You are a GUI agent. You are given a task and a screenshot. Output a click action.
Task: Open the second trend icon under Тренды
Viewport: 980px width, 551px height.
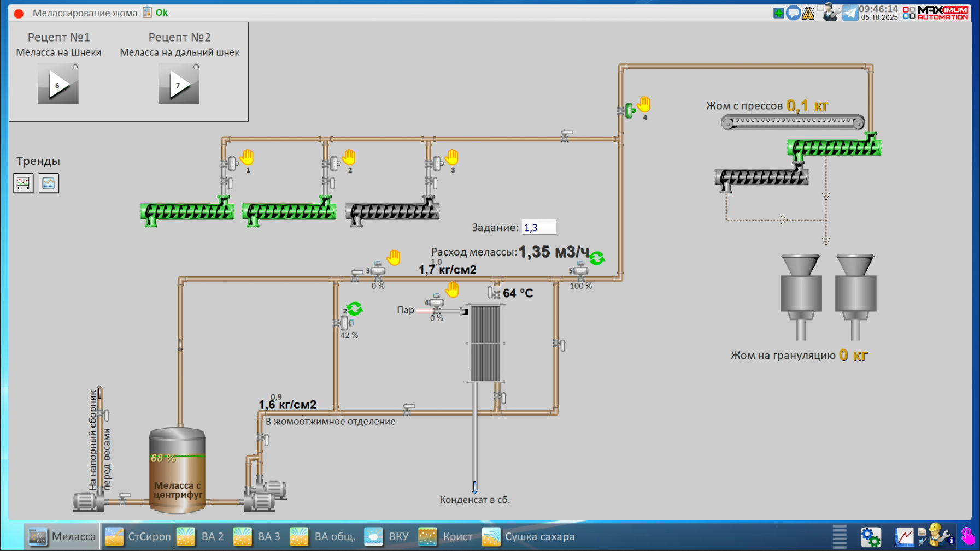(49, 183)
